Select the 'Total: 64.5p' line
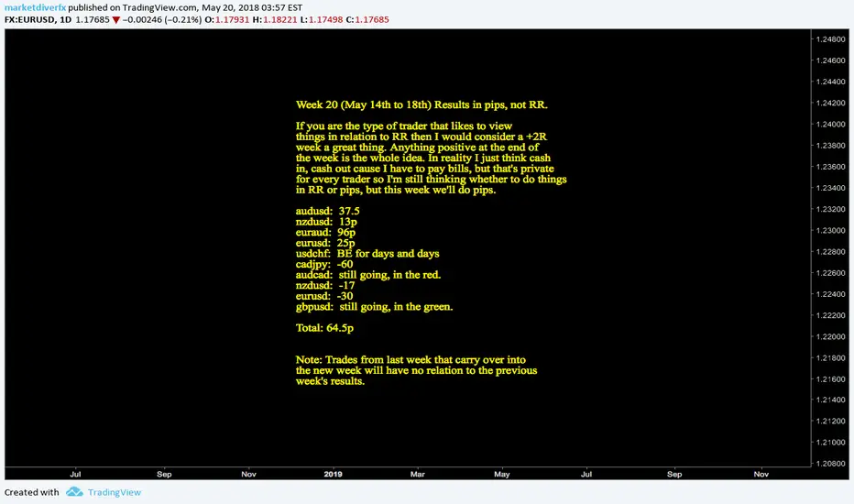This screenshot has width=854, height=504. pyautogui.click(x=324, y=328)
